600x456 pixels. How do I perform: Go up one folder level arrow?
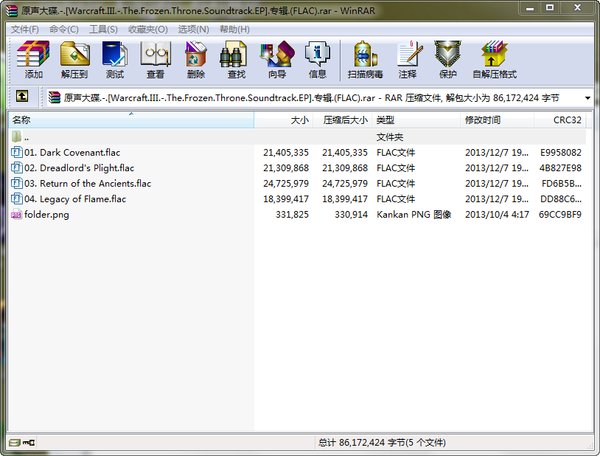click(22, 96)
